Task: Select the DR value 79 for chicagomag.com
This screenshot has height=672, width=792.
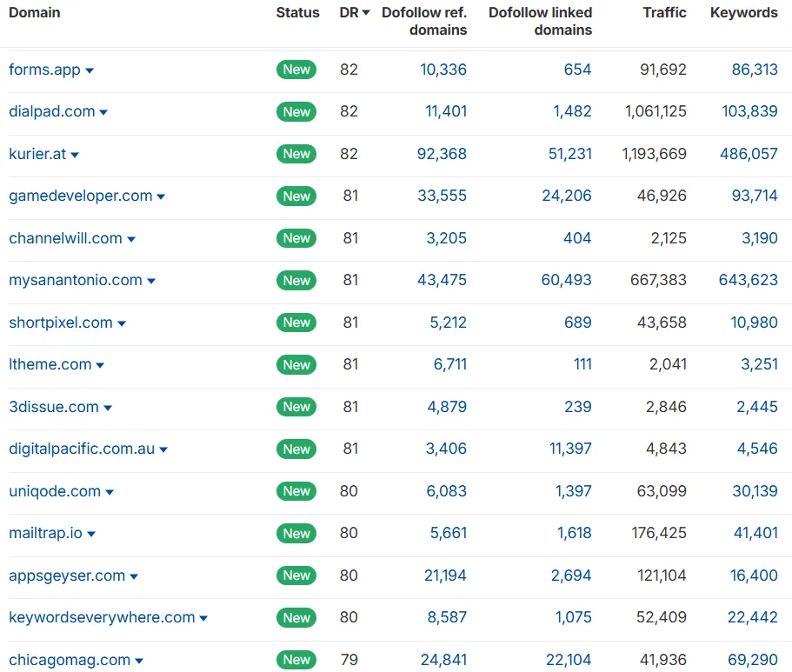Action: 349,661
